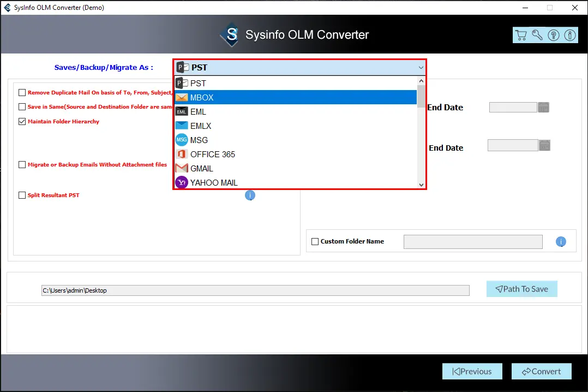588x392 pixels.
Task: Choose EML in the dropdown list
Action: coord(296,111)
